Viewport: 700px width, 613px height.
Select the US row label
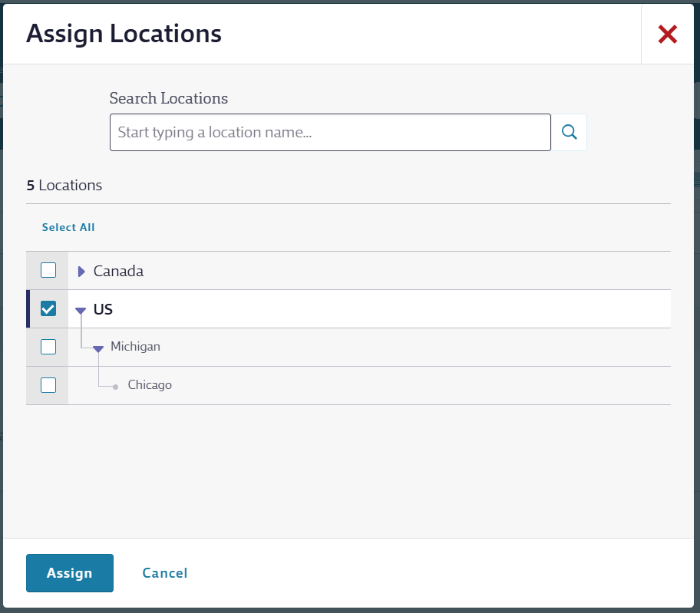(103, 309)
